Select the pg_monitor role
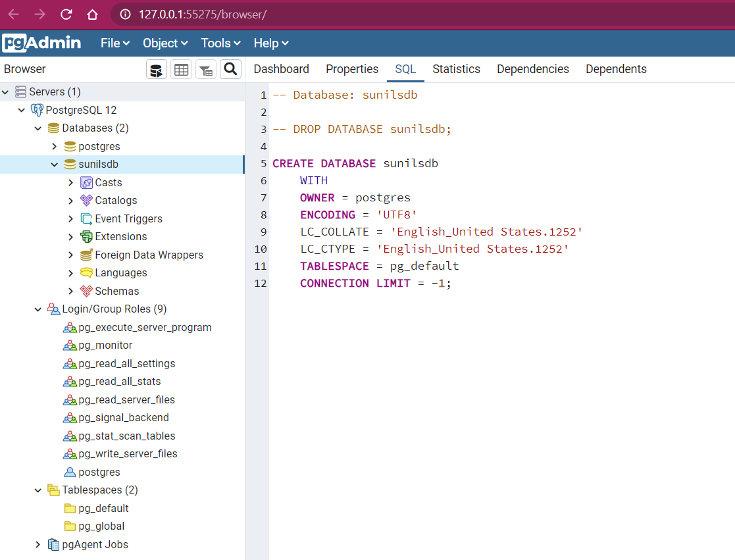The image size is (735, 560). click(105, 345)
